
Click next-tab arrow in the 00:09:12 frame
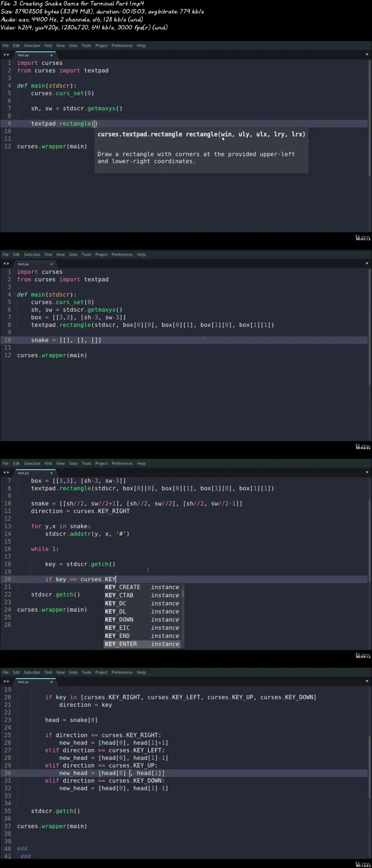tap(8, 473)
